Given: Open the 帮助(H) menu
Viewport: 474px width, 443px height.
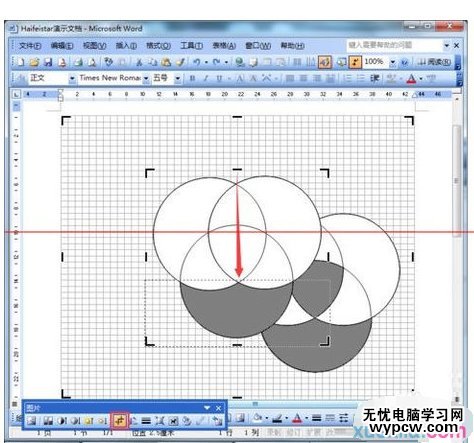Looking at the screenshot, I should (x=292, y=46).
